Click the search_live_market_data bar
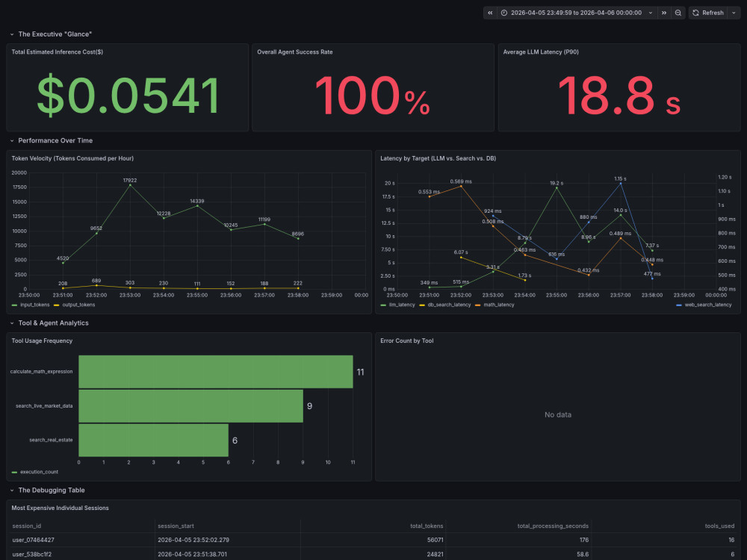Viewport: 747px width, 560px height. pyautogui.click(x=190, y=406)
